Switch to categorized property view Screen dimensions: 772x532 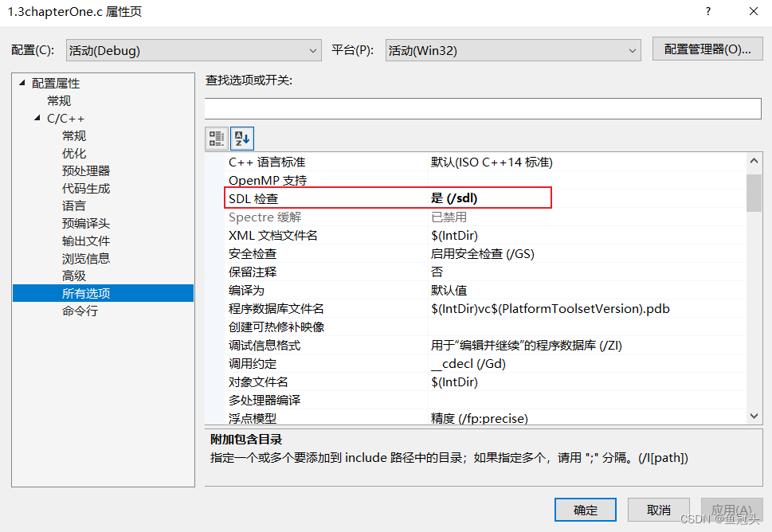215,138
